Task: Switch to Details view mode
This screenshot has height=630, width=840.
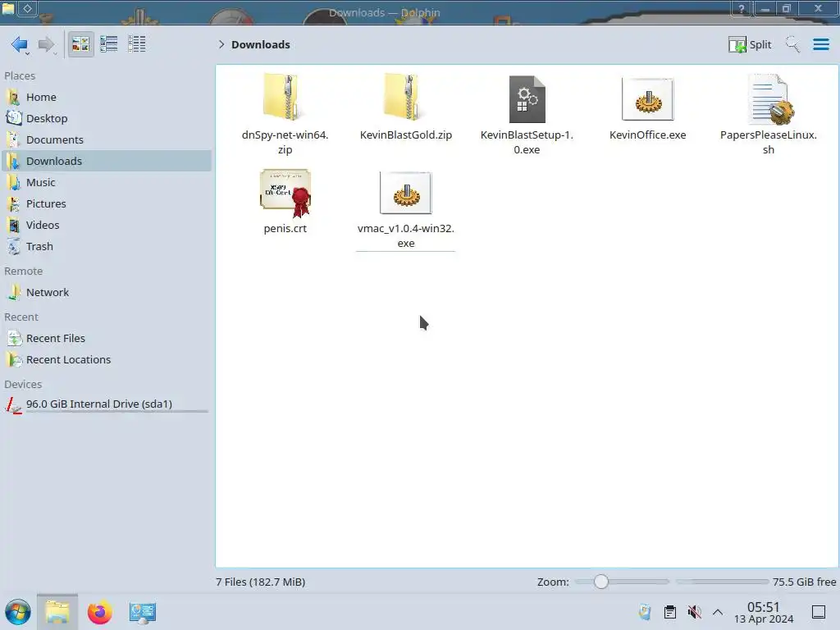Action: [137, 44]
